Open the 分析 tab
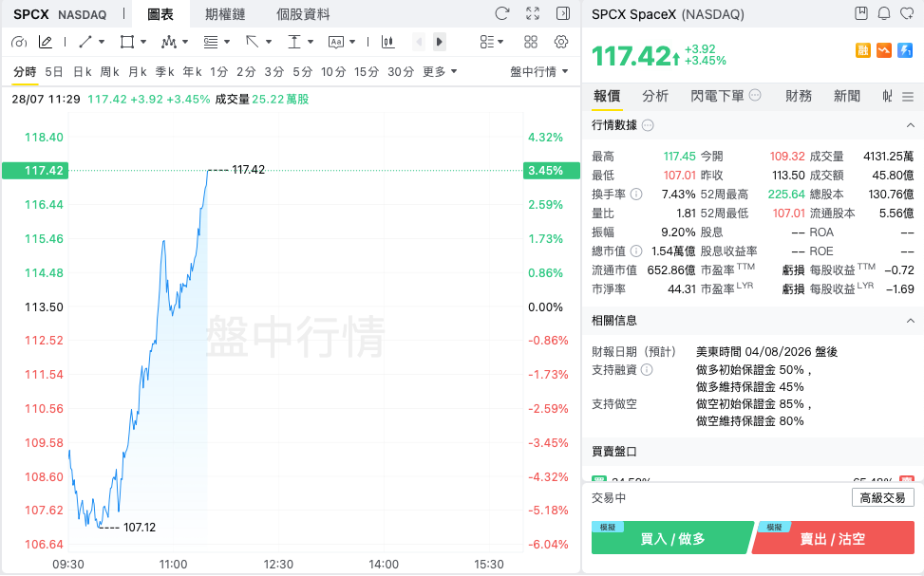The image size is (924, 576). (x=654, y=96)
